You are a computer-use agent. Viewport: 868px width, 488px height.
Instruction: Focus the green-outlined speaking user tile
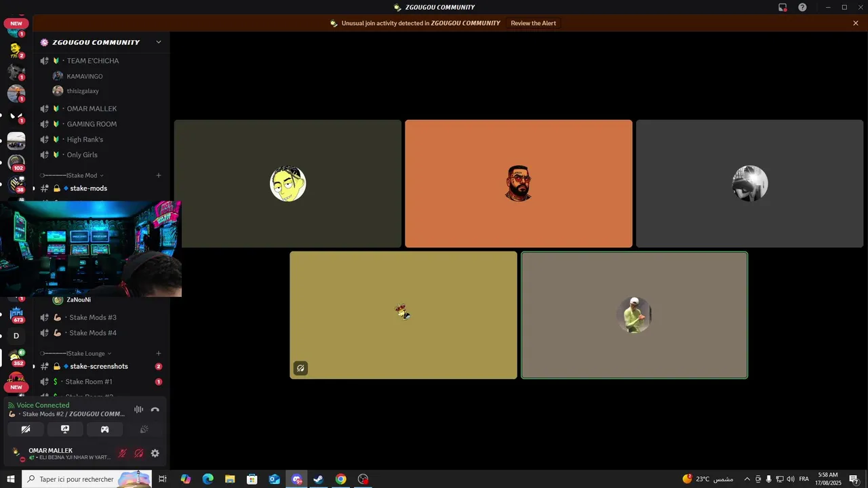tap(635, 315)
